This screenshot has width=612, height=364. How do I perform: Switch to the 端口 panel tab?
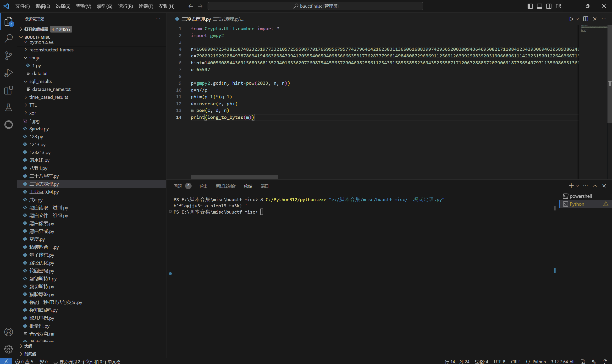coord(265,186)
